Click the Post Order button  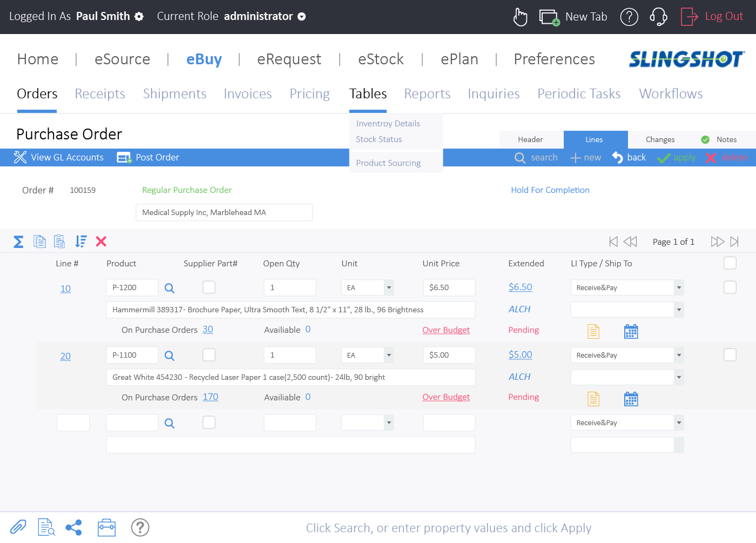148,157
